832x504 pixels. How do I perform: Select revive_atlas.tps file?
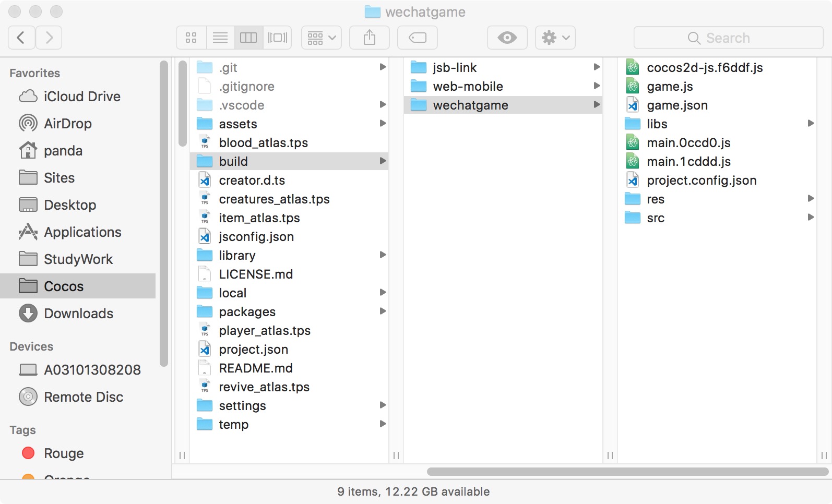click(x=289, y=387)
